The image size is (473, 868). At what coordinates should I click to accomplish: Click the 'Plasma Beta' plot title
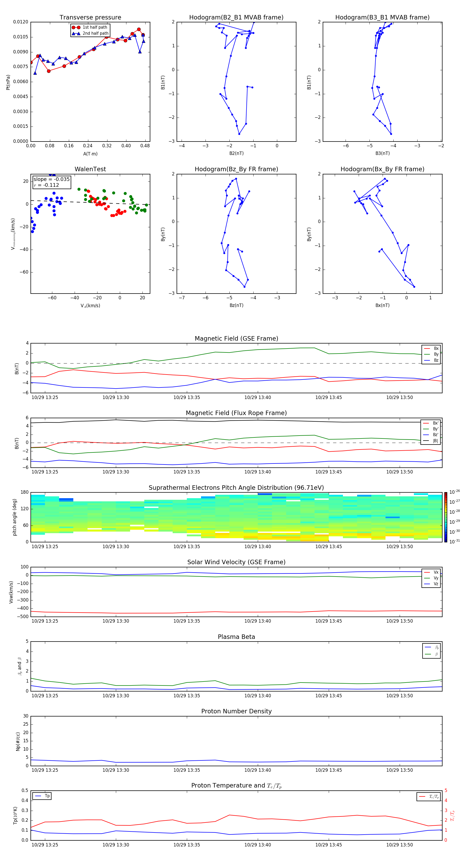[x=236, y=637]
